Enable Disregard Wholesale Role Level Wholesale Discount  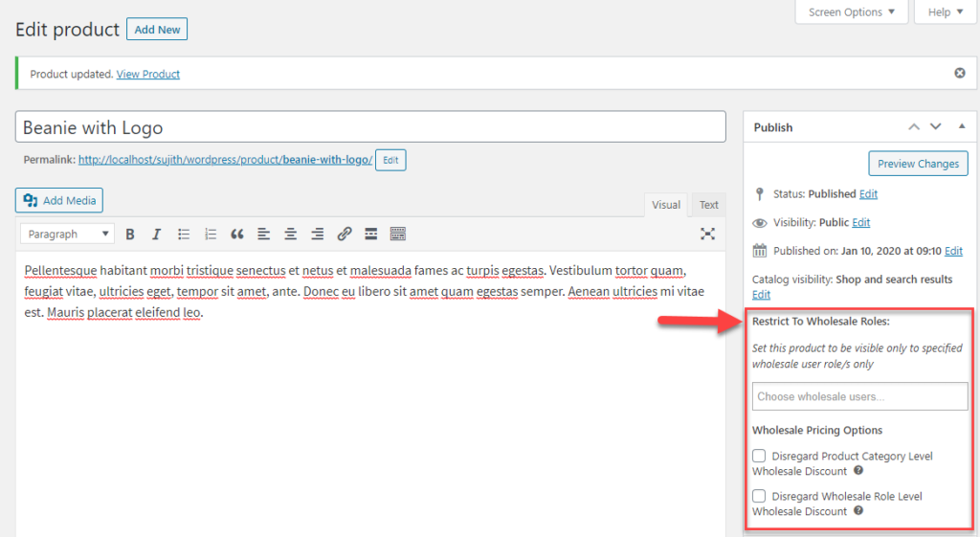click(x=759, y=496)
